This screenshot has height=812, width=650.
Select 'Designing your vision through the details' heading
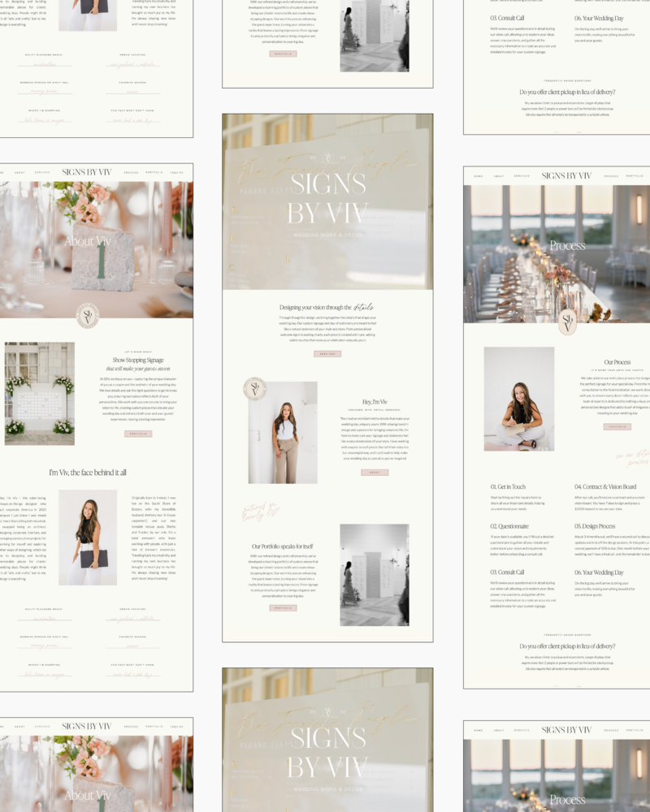(327, 307)
